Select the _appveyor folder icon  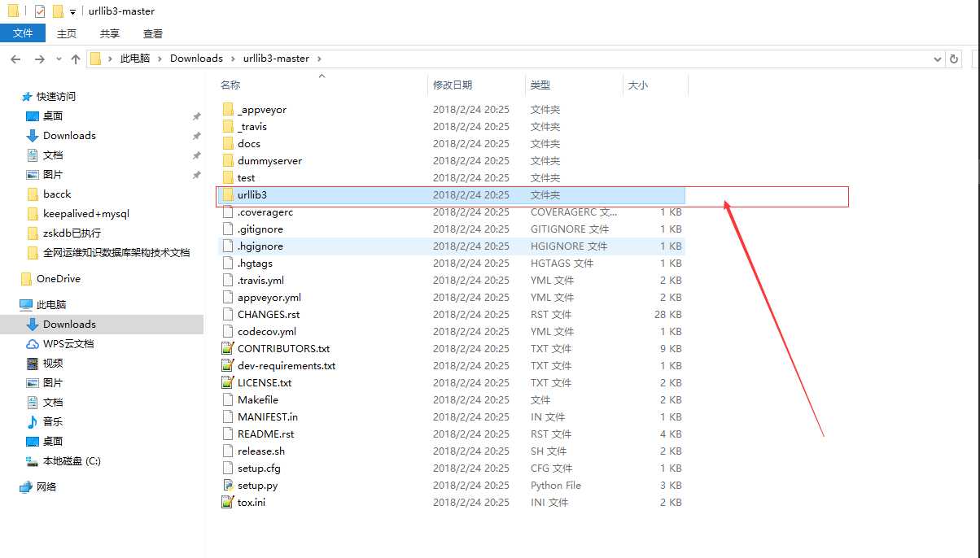point(228,109)
